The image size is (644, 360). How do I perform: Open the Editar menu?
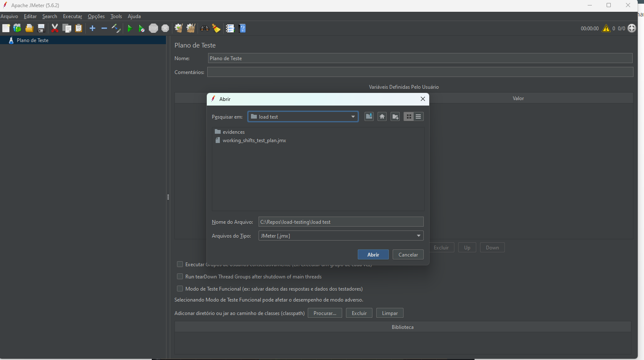[x=30, y=16]
